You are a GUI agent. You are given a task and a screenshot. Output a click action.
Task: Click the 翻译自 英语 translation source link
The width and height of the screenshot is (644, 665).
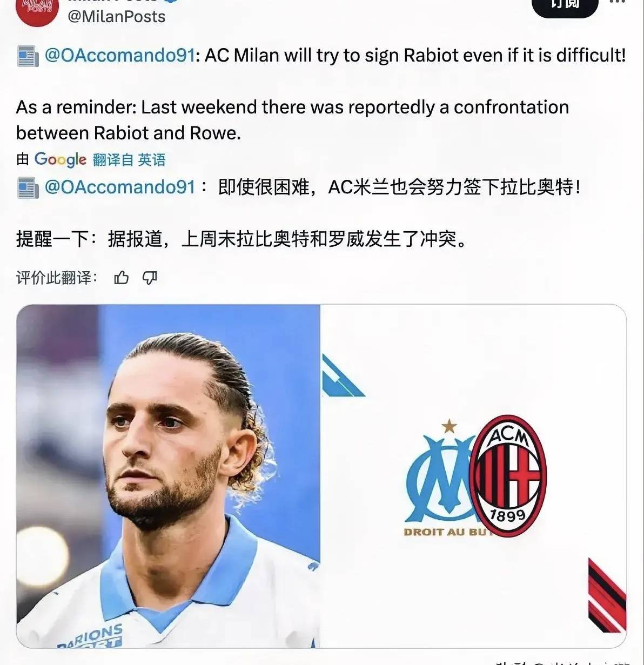coord(129,160)
